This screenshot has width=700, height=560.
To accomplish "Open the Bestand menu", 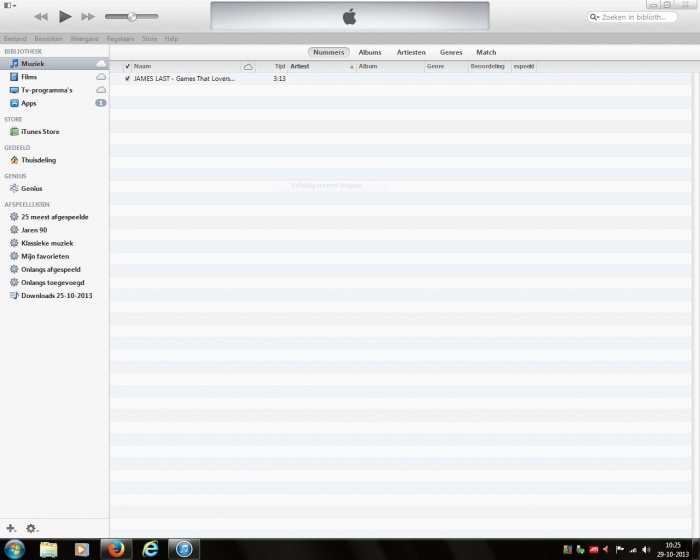I will 15,39.
